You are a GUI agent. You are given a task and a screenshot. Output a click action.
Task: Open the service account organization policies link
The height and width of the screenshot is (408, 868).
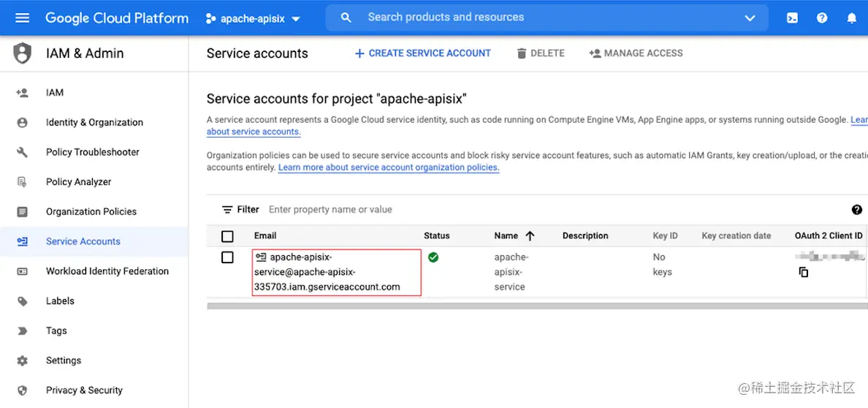coord(388,167)
